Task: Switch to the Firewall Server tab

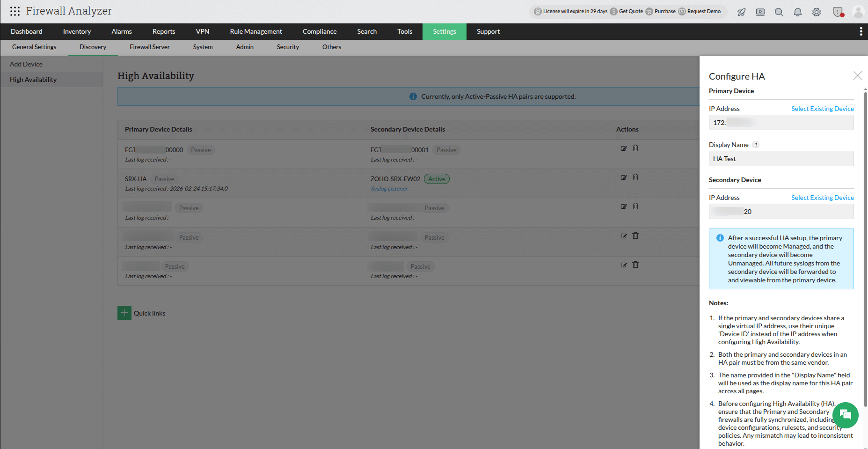Action: 149,47
